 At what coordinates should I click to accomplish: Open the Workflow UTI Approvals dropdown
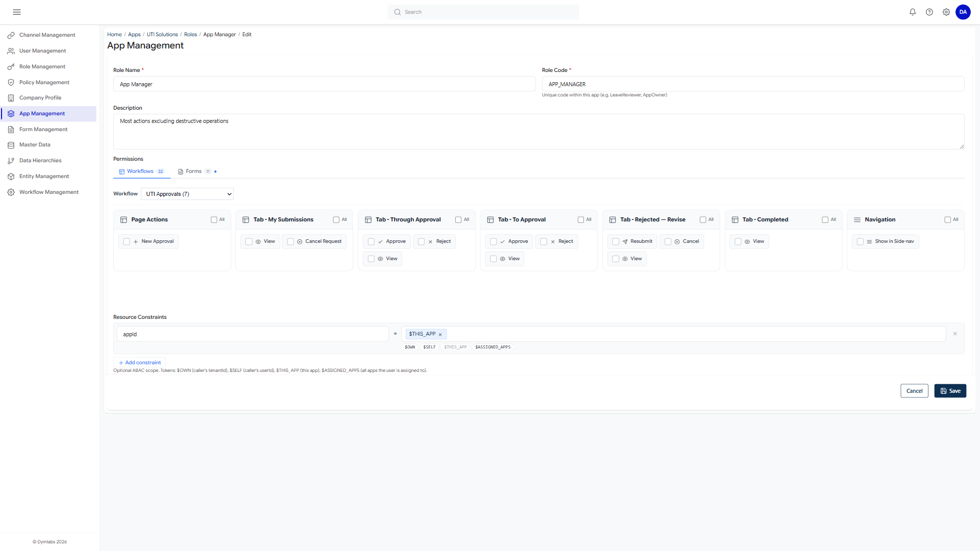pos(187,194)
